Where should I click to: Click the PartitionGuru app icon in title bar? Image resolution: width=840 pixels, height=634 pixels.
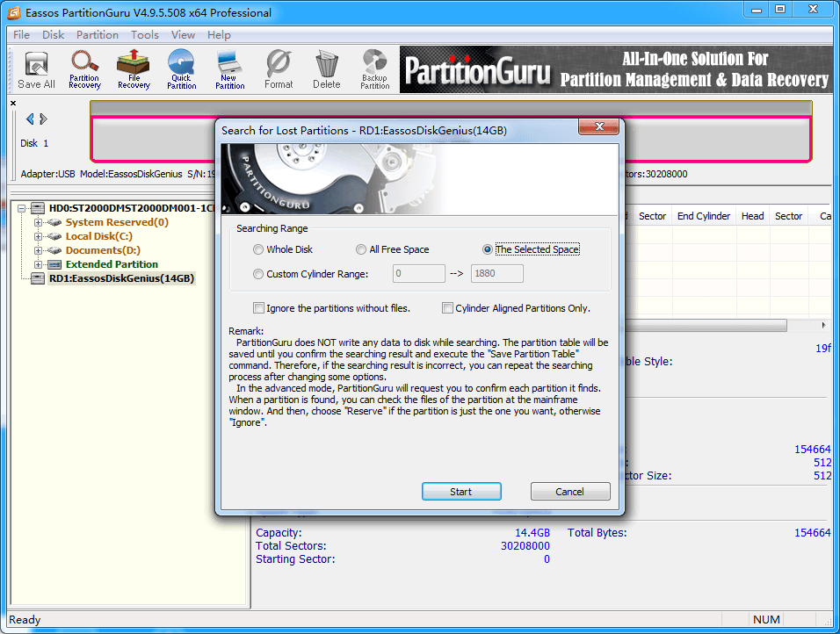(14, 12)
